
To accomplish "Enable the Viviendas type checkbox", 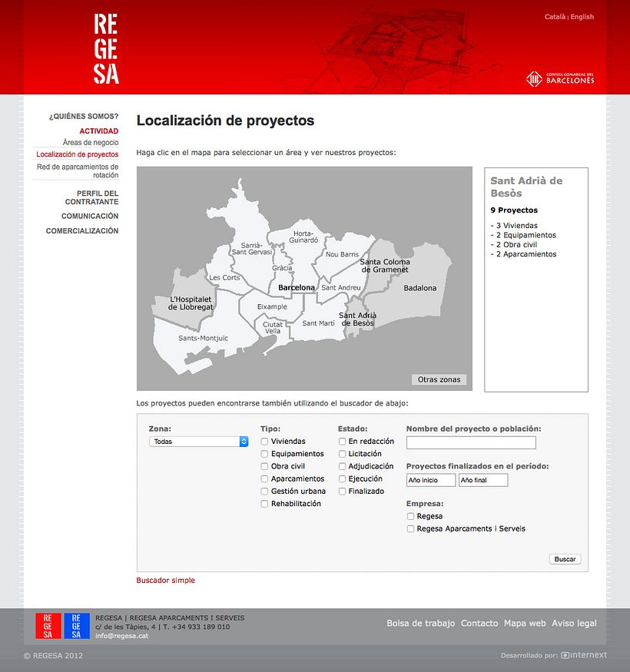I will (264, 442).
